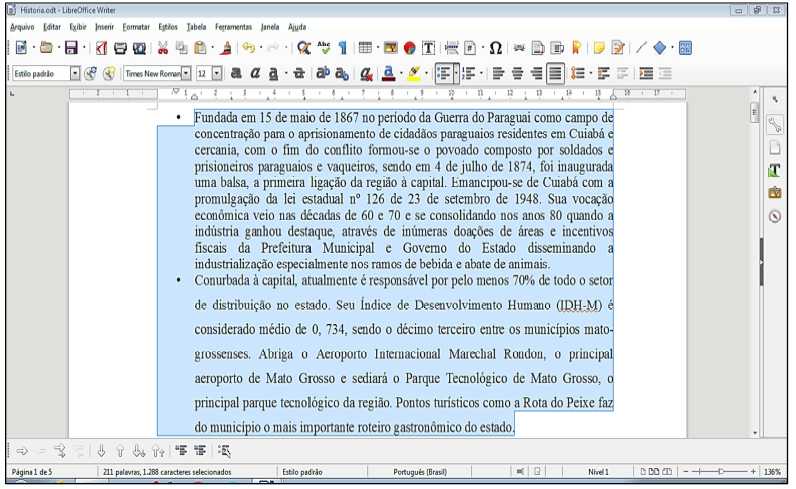796x489 pixels.
Task: Open print preview
Action: point(140,48)
